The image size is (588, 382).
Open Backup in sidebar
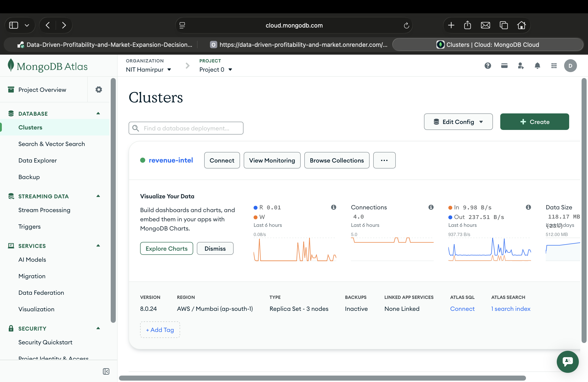click(29, 177)
